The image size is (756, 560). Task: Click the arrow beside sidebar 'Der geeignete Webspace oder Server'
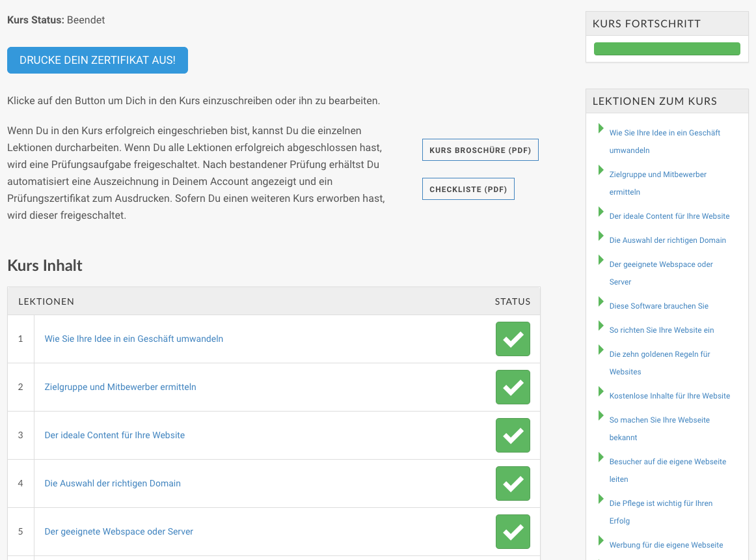coord(601,260)
